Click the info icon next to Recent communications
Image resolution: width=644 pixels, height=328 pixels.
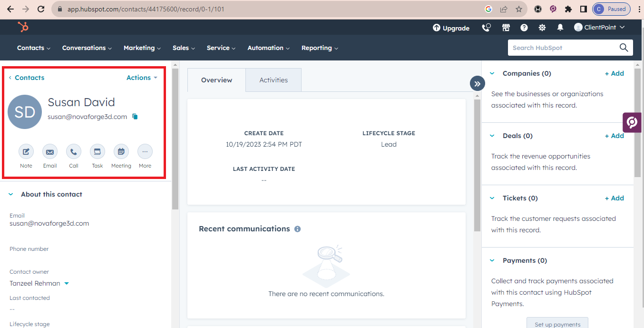[297, 229]
